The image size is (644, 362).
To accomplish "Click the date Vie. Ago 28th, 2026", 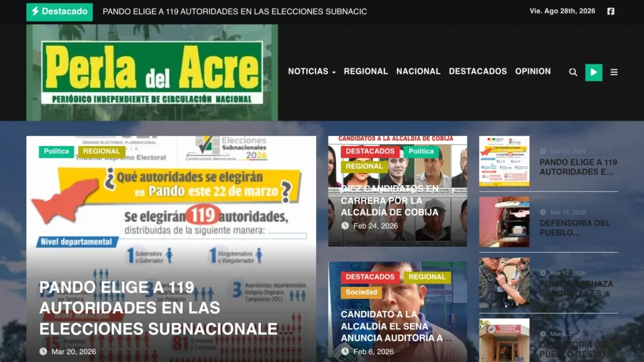I will point(562,11).
